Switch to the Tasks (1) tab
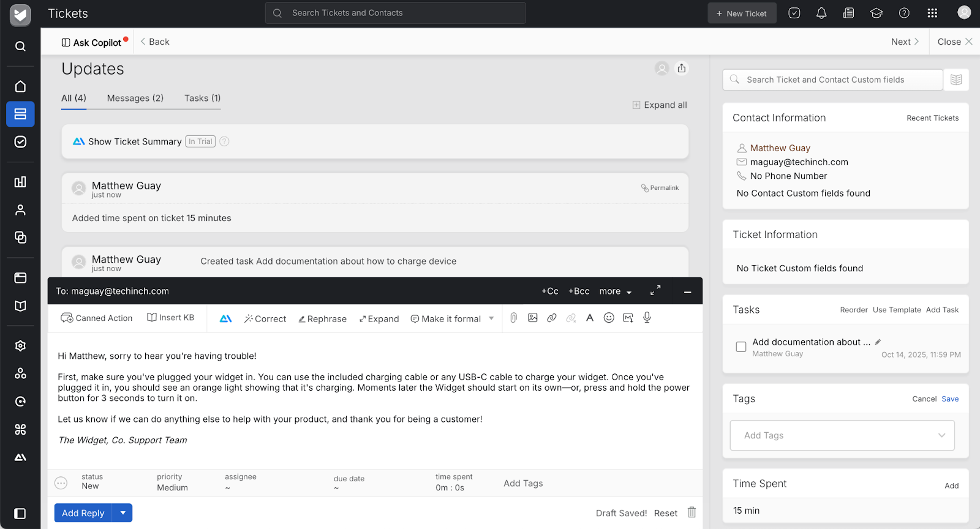The height and width of the screenshot is (529, 980). [x=203, y=98]
